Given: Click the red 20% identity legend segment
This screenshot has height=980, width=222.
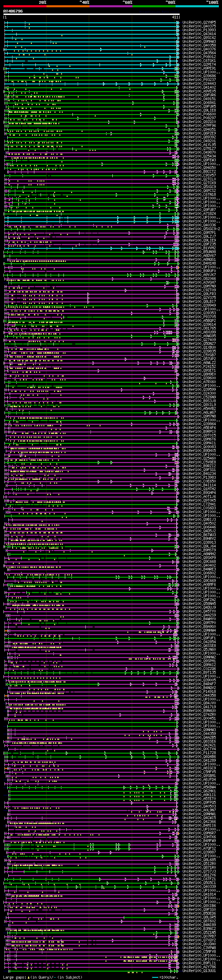Looking at the screenshot, I should pos(25,6).
